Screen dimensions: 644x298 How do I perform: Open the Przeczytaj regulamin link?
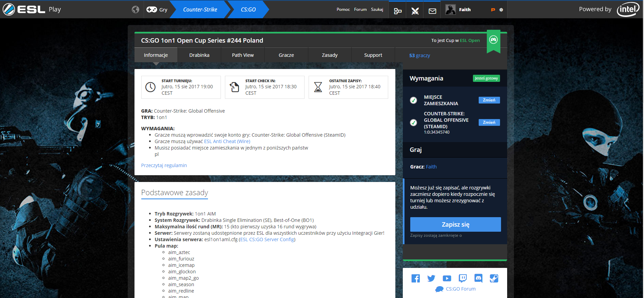pos(164,165)
